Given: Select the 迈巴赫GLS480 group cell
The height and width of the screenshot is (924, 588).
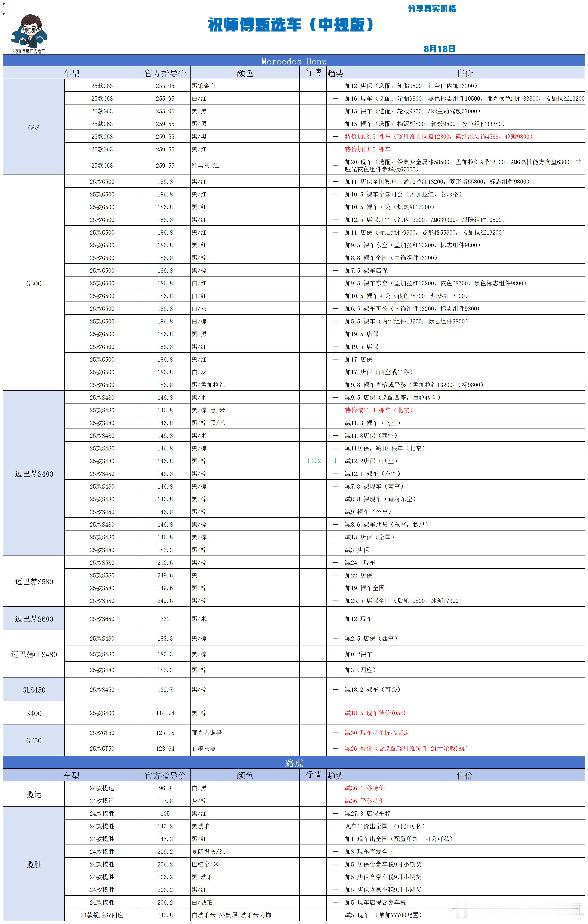Looking at the screenshot, I should point(34,654).
